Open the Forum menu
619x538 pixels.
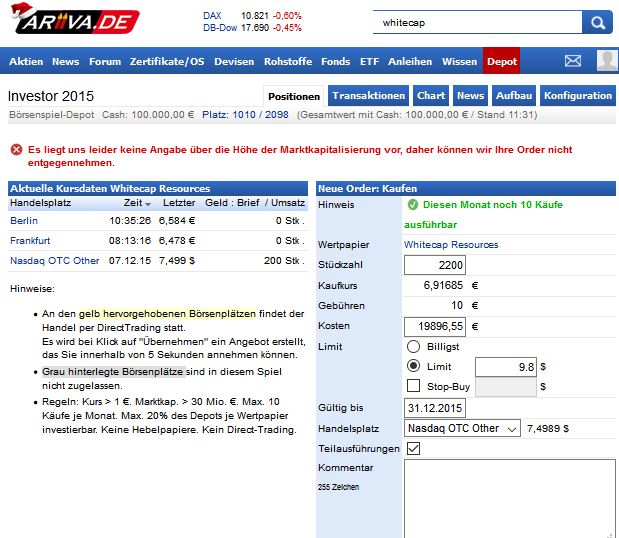(x=105, y=61)
